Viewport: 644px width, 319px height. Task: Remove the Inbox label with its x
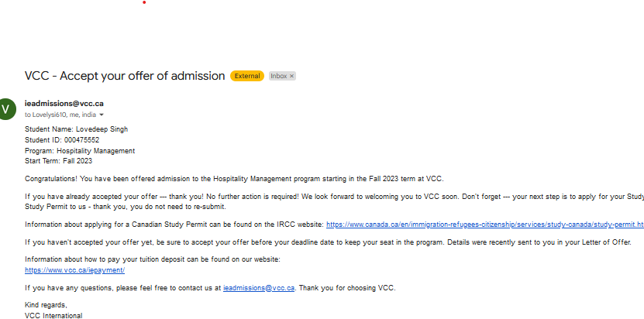tap(292, 76)
